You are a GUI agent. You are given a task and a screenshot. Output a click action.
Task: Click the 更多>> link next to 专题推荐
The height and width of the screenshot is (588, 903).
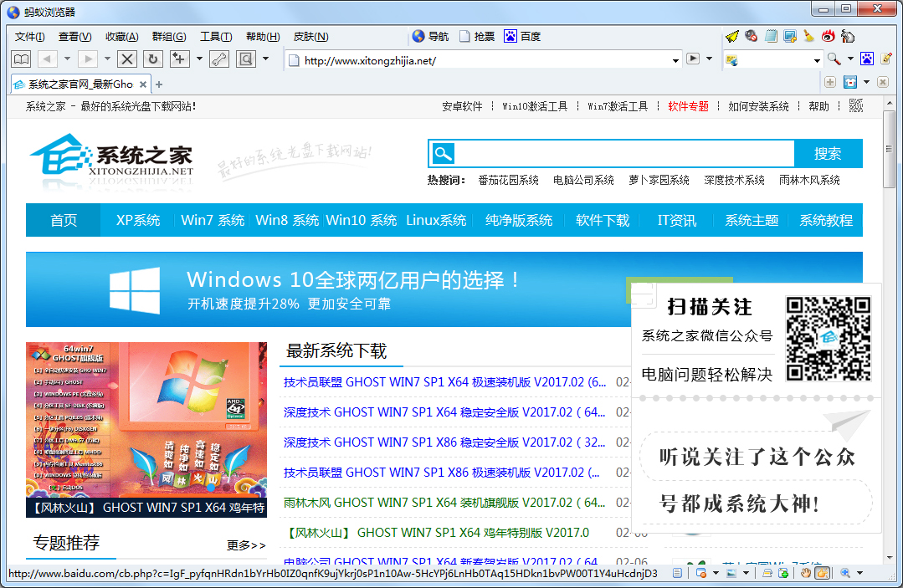click(x=246, y=545)
